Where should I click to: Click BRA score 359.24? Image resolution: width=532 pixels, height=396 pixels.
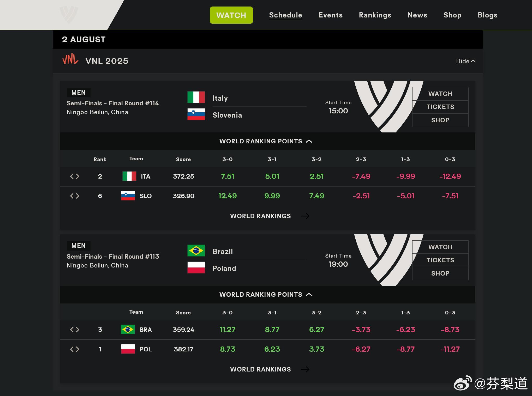coord(183,330)
